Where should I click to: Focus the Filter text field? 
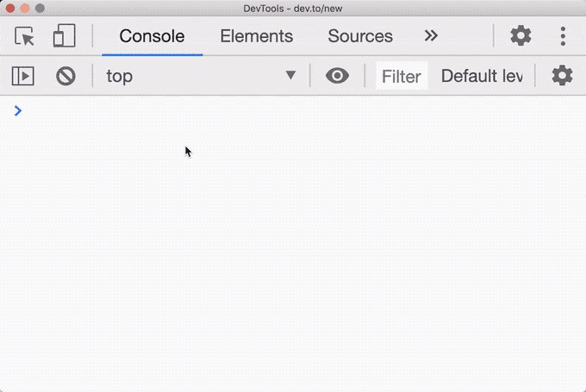pyautogui.click(x=402, y=76)
